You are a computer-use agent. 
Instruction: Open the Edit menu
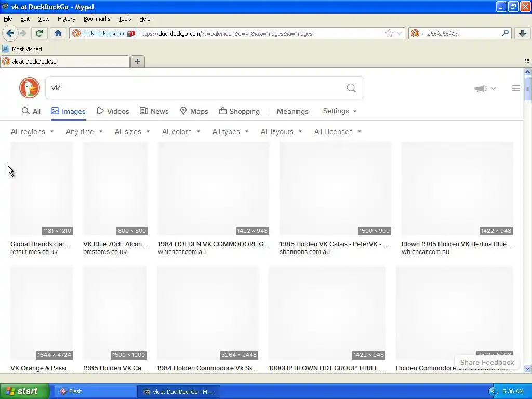(25, 19)
